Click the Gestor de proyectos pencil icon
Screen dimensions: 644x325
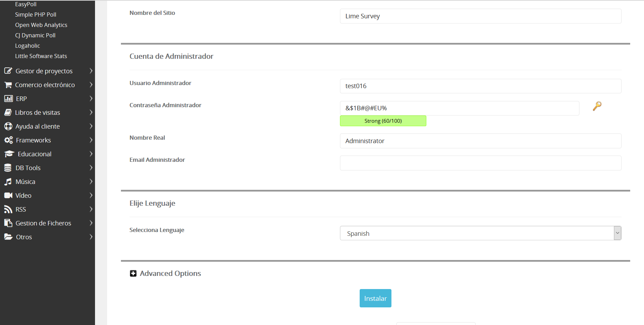8,71
